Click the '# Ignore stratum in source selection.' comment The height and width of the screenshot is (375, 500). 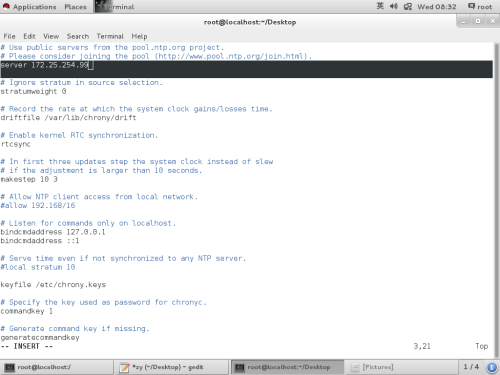pyautogui.click(x=82, y=82)
